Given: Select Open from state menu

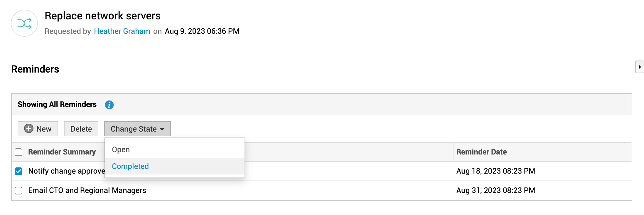Looking at the screenshot, I should click(x=121, y=150).
